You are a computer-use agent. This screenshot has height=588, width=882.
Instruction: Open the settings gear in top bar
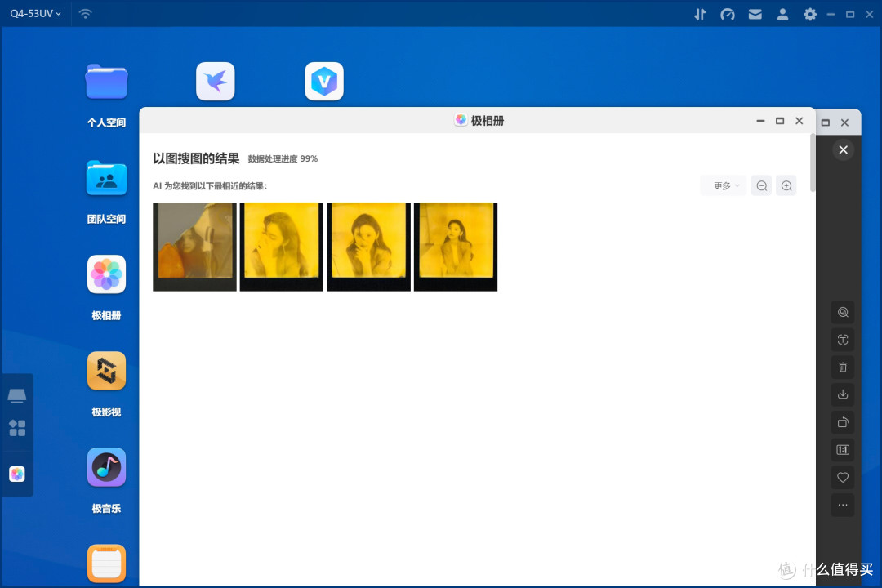pos(810,14)
